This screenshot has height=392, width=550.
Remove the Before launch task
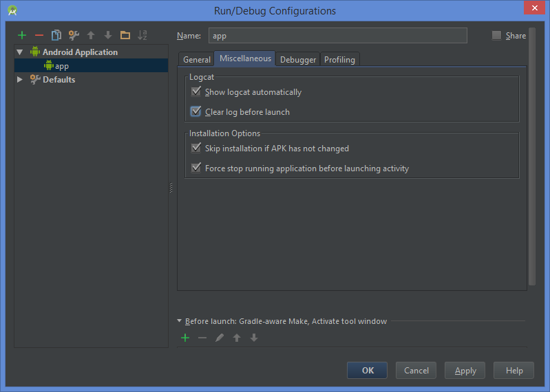pos(202,338)
